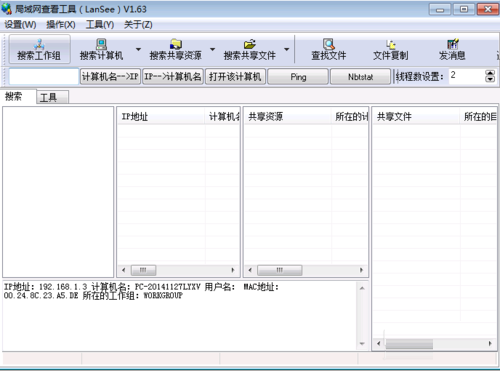
Task: Click the MAC address 00.24.8C.23.A5.DE text
Action: coord(41,296)
